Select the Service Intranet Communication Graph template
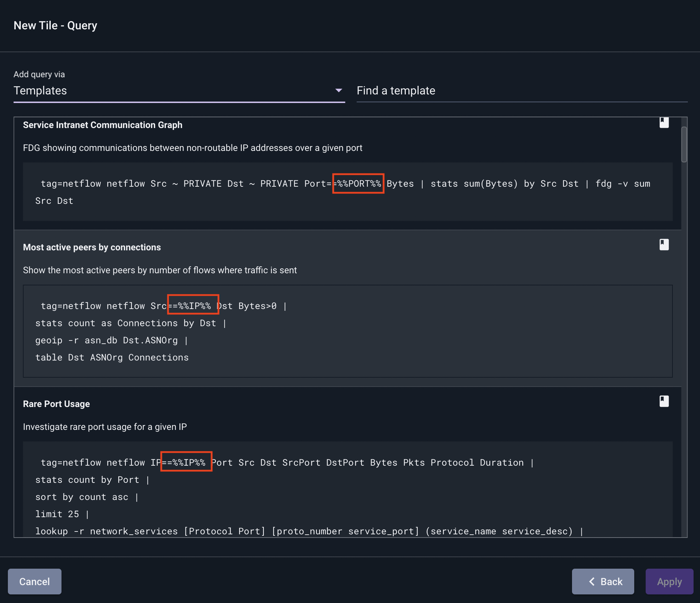 [103, 125]
